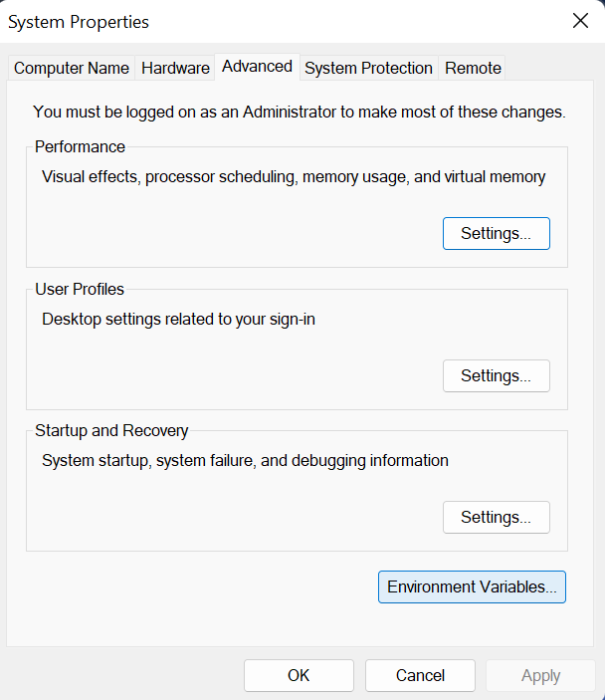The image size is (605, 700).
Task: Click the Startup and Recovery group label
Action: (x=111, y=430)
